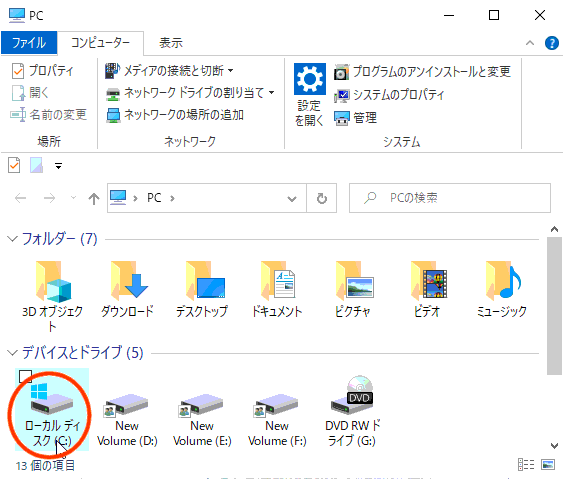Minimize the ribbon with the up chevron

click(530, 43)
